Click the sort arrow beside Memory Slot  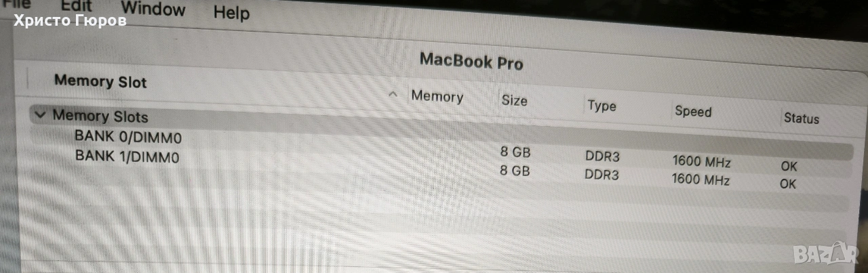coord(392,95)
